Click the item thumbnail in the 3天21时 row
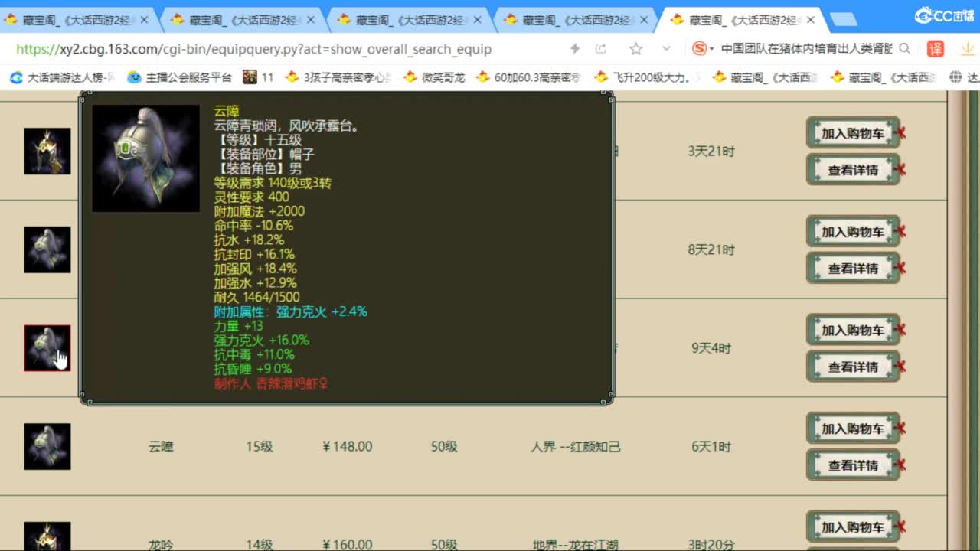 [47, 151]
